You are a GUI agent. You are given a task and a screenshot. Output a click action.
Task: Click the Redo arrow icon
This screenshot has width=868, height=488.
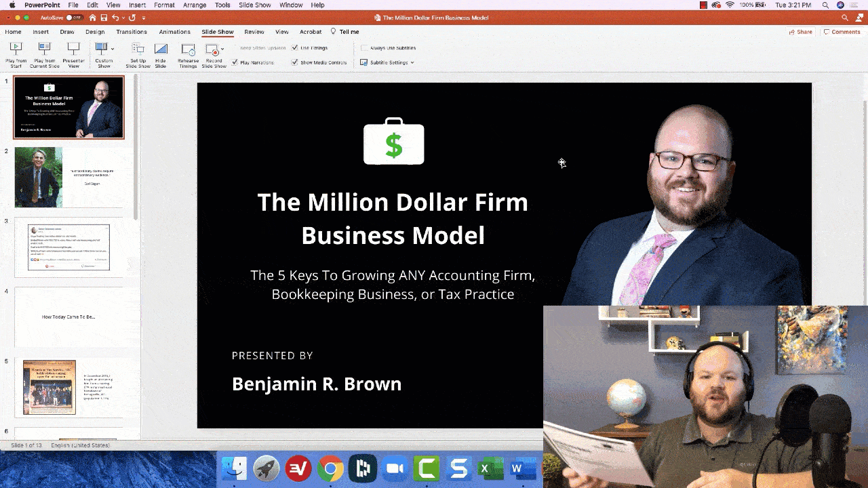pyautogui.click(x=132, y=18)
